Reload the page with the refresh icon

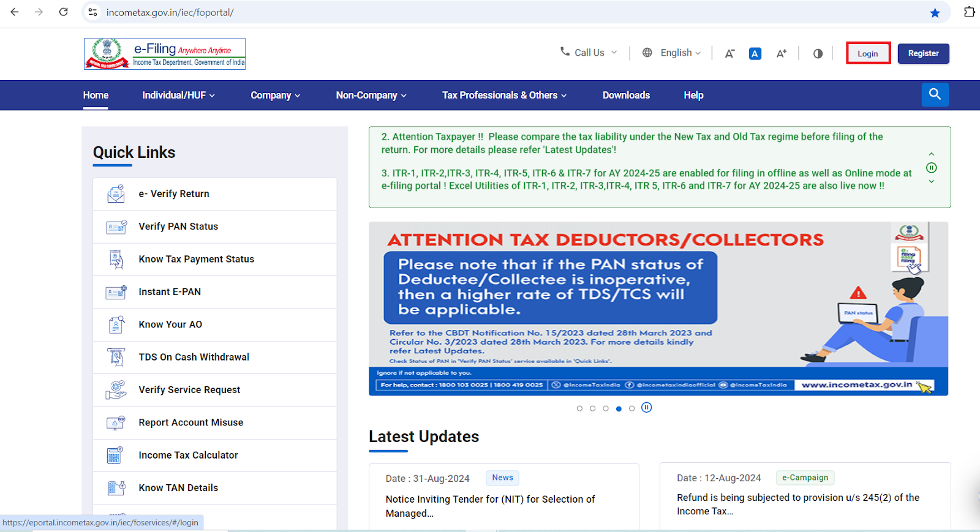[x=64, y=12]
